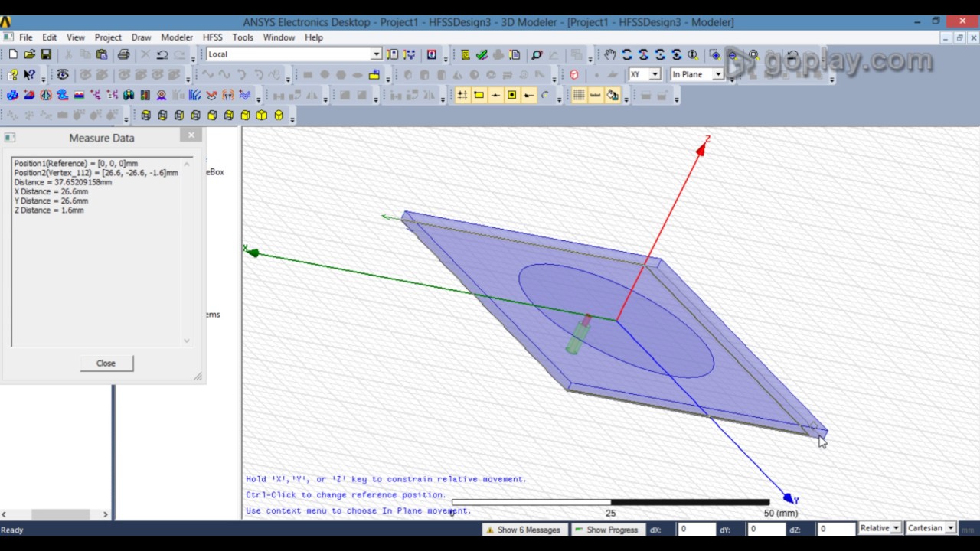Image resolution: width=980 pixels, height=551 pixels.
Task: Click the first yellow cube view icon
Action: (145, 115)
